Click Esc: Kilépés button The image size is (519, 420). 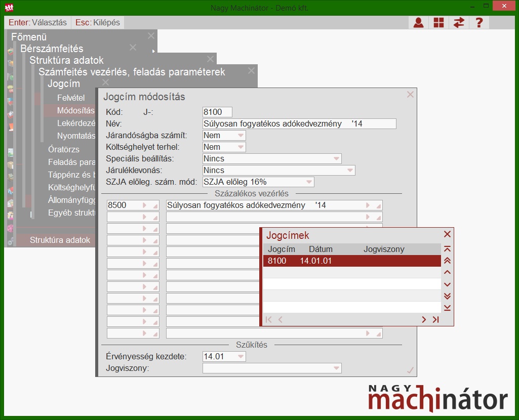tap(98, 22)
